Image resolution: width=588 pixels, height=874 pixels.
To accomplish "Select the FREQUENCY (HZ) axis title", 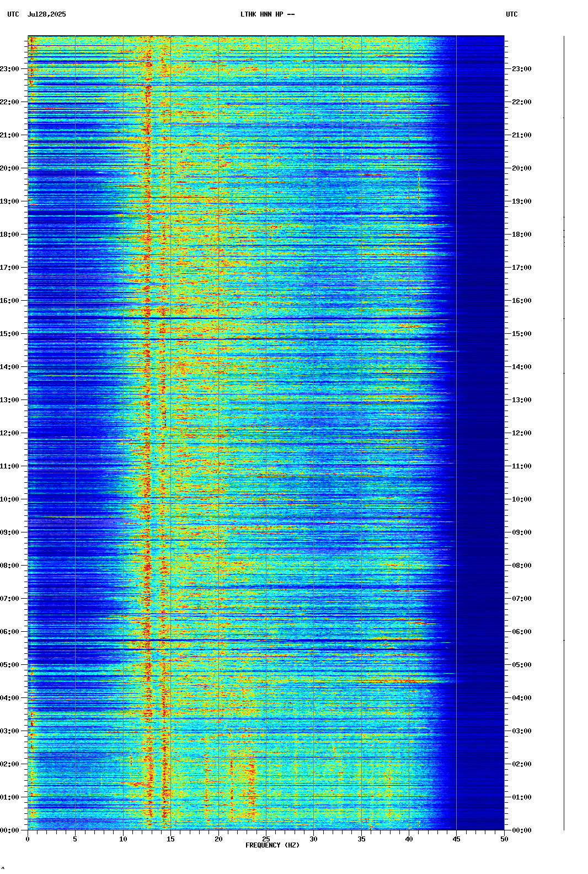I will point(272,845).
